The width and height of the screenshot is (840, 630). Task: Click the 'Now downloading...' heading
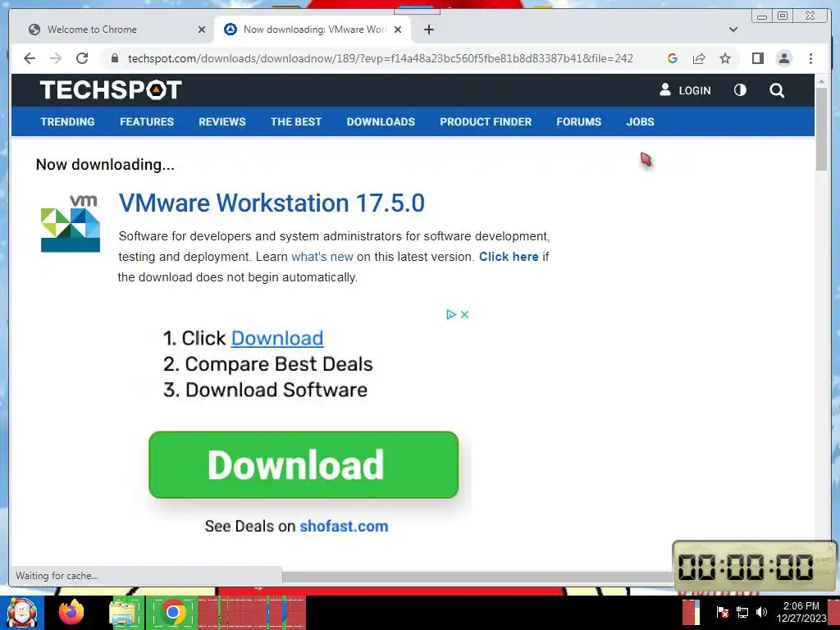[x=105, y=164]
